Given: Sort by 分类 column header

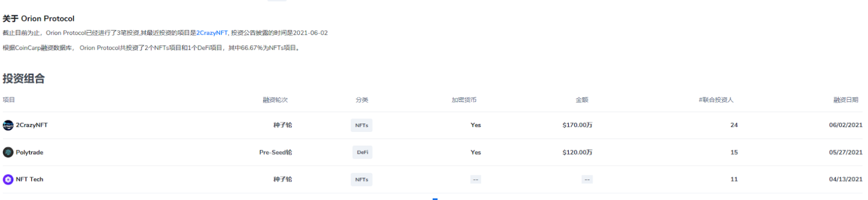Looking at the screenshot, I should tap(362, 100).
